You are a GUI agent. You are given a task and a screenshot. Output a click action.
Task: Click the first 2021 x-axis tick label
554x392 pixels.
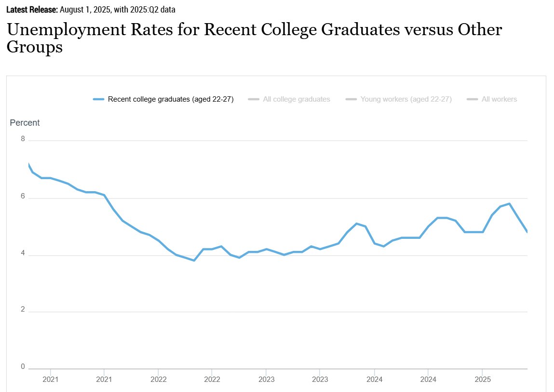click(50, 379)
